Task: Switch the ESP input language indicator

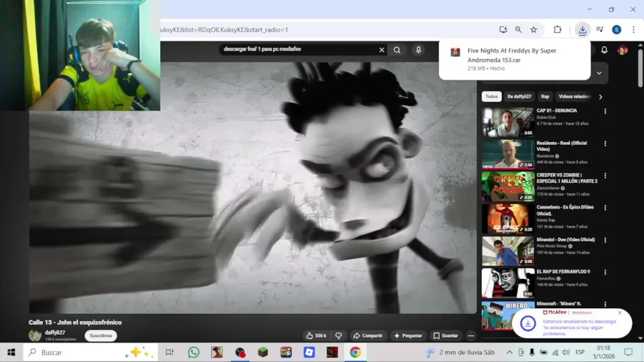Action: click(580, 352)
